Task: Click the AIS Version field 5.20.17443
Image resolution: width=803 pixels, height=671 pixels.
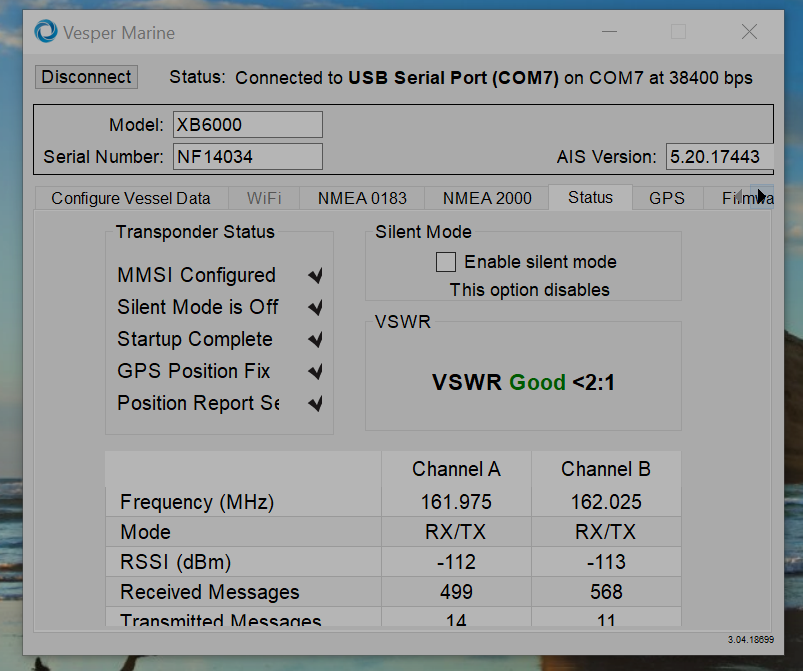Action: pos(719,156)
